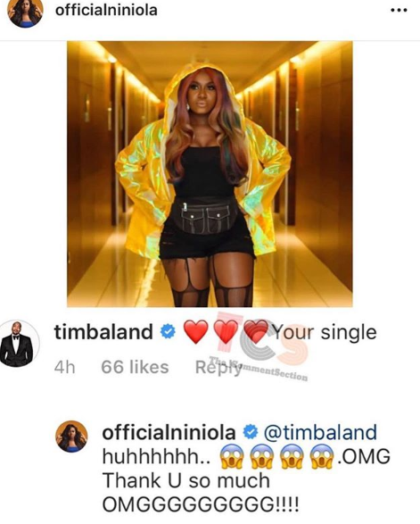Tap the post photo of woman in yellow jacket
The image size is (420, 524).
point(210,174)
